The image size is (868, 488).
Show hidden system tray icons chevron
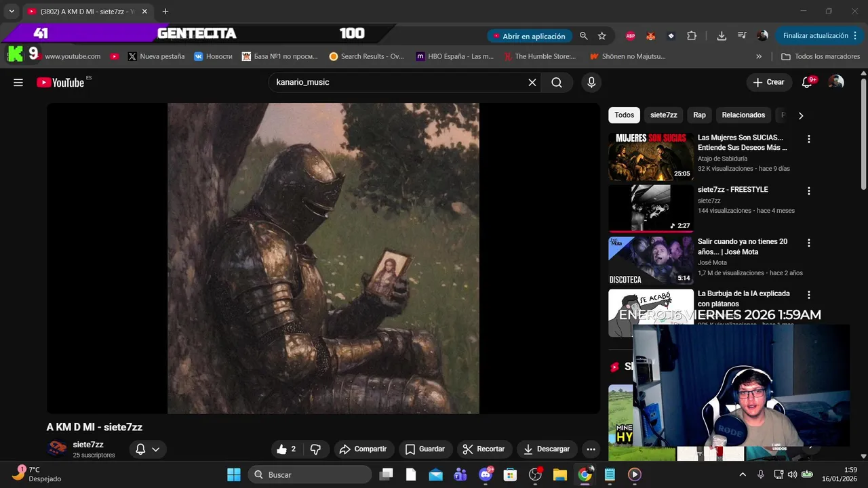point(742,474)
